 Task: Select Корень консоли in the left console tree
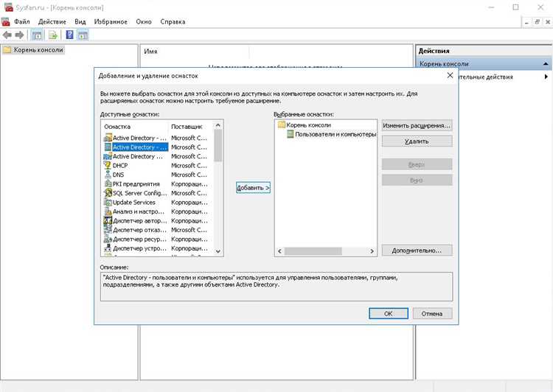pos(38,49)
